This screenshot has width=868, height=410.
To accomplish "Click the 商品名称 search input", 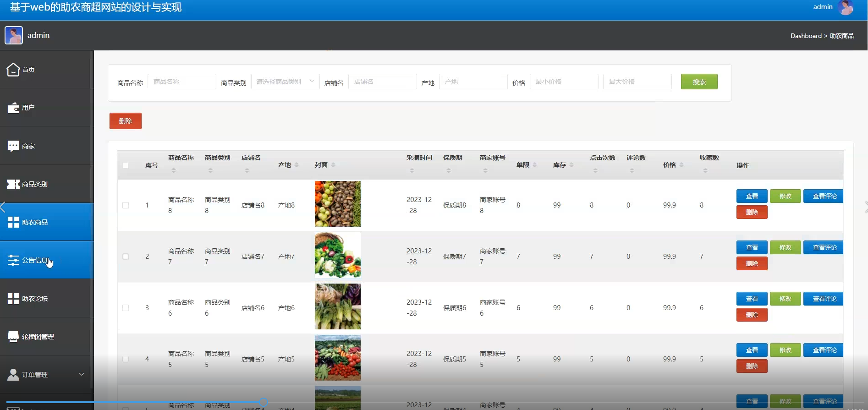I will [181, 82].
